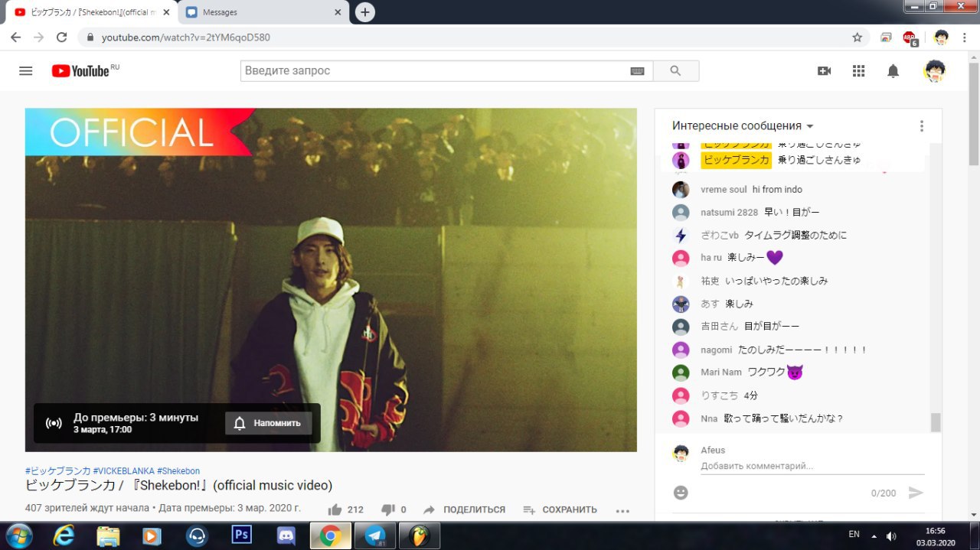Bookmark this page with star icon
The image size is (980, 550).
click(857, 37)
